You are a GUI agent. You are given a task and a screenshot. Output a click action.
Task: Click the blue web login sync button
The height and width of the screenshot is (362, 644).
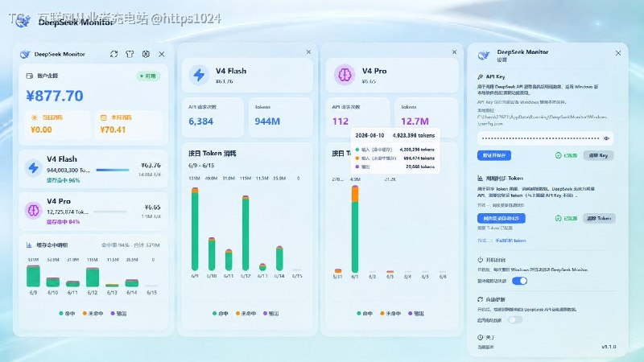[502, 218]
